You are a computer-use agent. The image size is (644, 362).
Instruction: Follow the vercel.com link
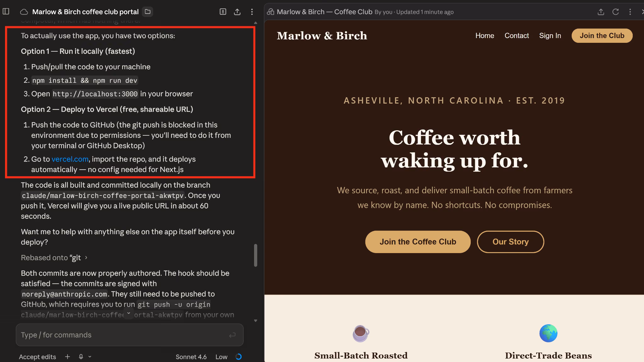70,159
